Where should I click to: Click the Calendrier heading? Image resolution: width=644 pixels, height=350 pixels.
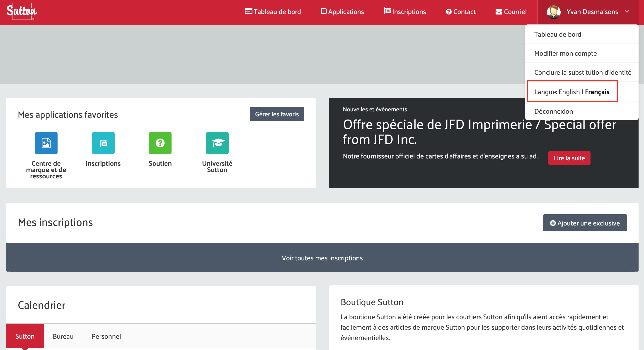(x=41, y=305)
